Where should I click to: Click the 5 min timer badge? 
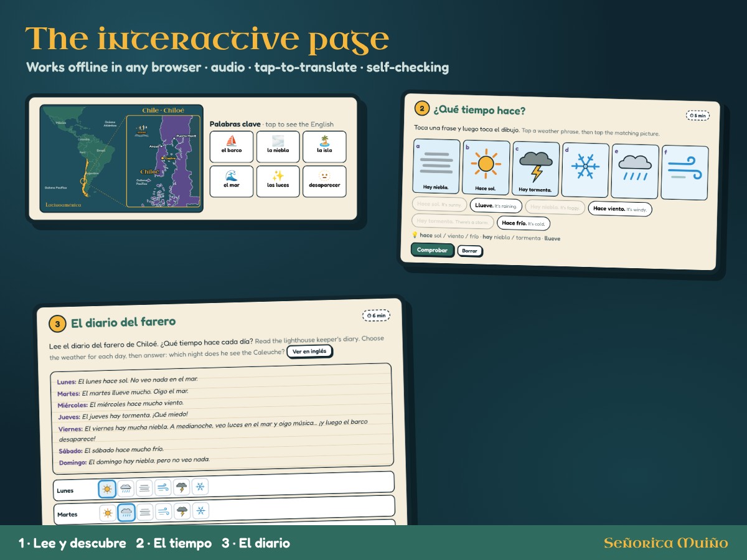tap(698, 116)
